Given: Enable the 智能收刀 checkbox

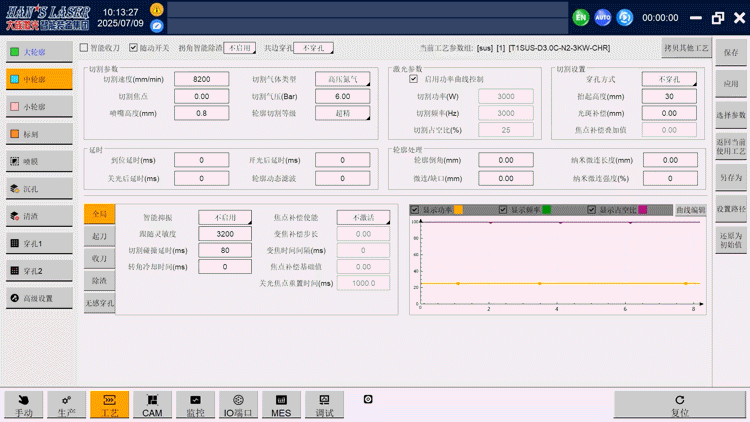Looking at the screenshot, I should 84,47.
